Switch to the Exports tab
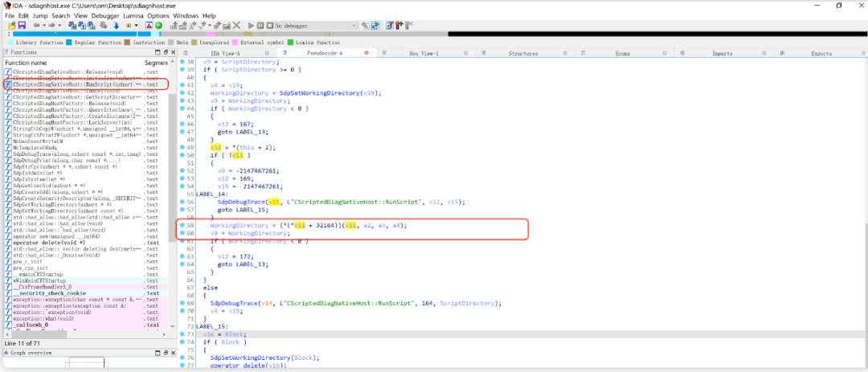 point(821,53)
